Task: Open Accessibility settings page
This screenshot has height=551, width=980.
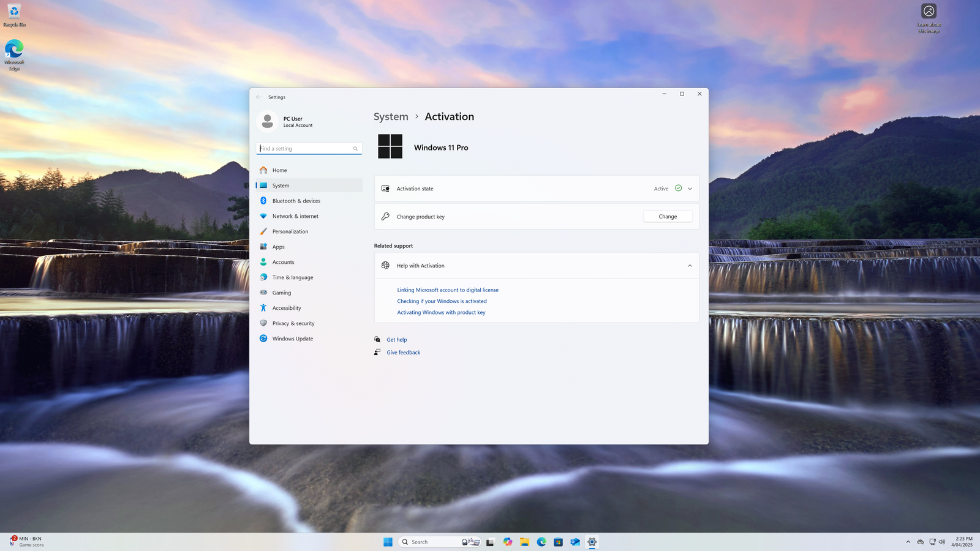Action: point(309,308)
